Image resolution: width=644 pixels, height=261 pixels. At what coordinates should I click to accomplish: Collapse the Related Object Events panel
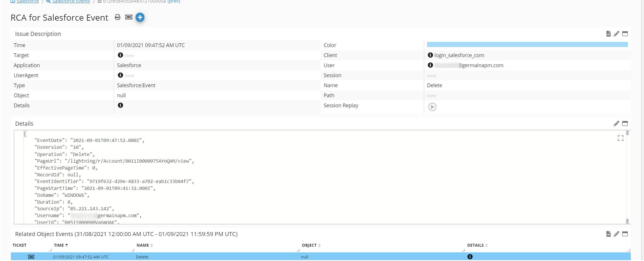[x=625, y=234]
